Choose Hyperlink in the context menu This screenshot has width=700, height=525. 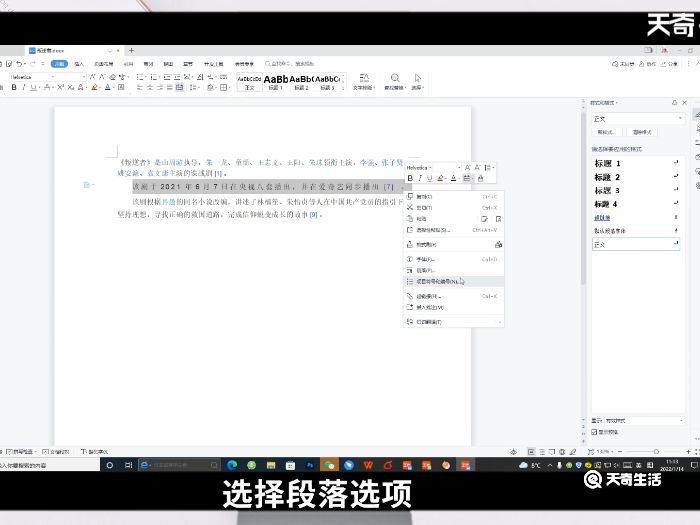coord(454,296)
